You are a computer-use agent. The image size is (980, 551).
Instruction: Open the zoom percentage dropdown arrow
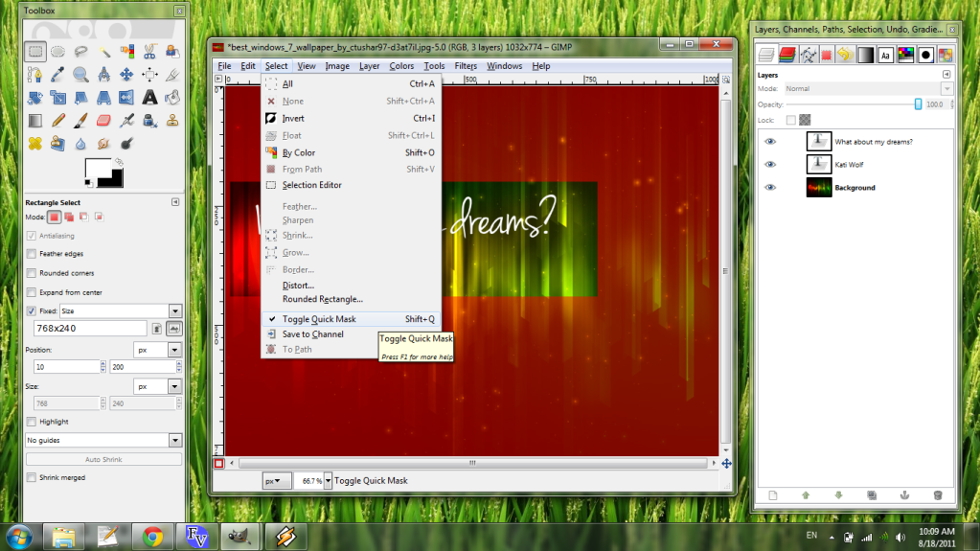click(x=328, y=481)
